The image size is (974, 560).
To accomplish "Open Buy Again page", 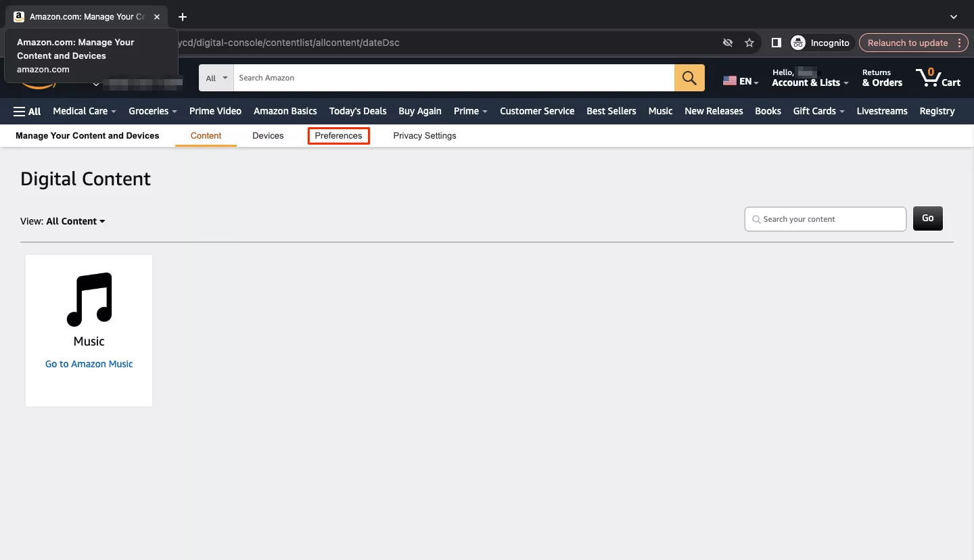I will point(420,111).
